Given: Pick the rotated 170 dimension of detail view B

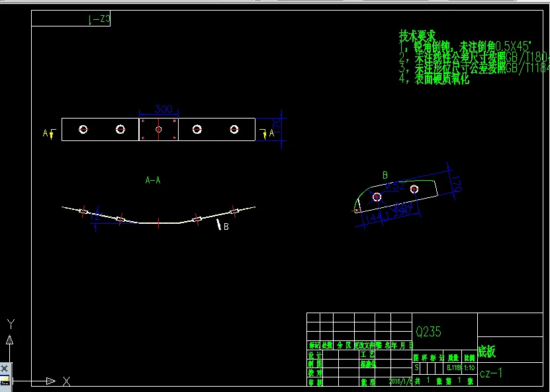Looking at the screenshot, I should tap(457, 184).
